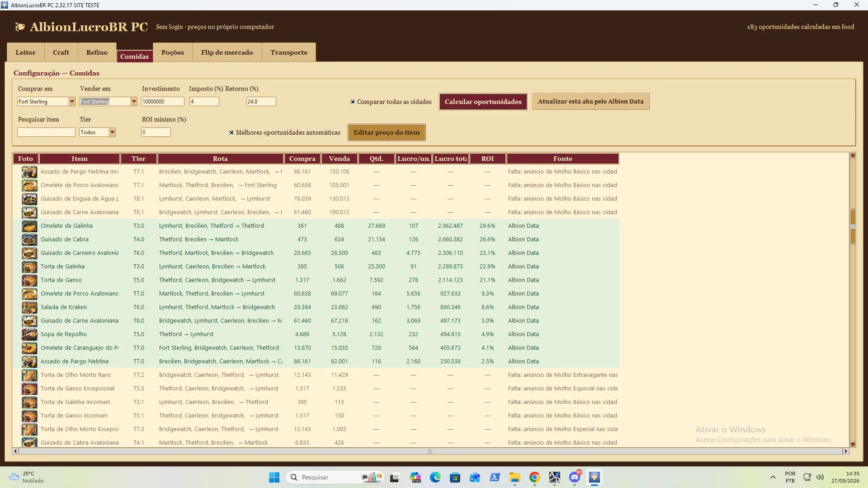The height and width of the screenshot is (488, 868).
Task: Open the Comprar em city dropdown
Action: click(x=72, y=102)
